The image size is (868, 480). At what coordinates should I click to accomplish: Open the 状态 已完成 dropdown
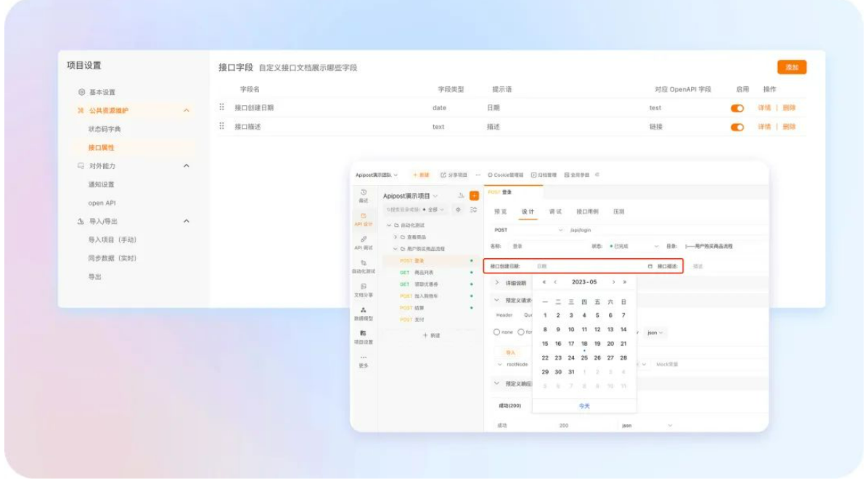pos(634,246)
